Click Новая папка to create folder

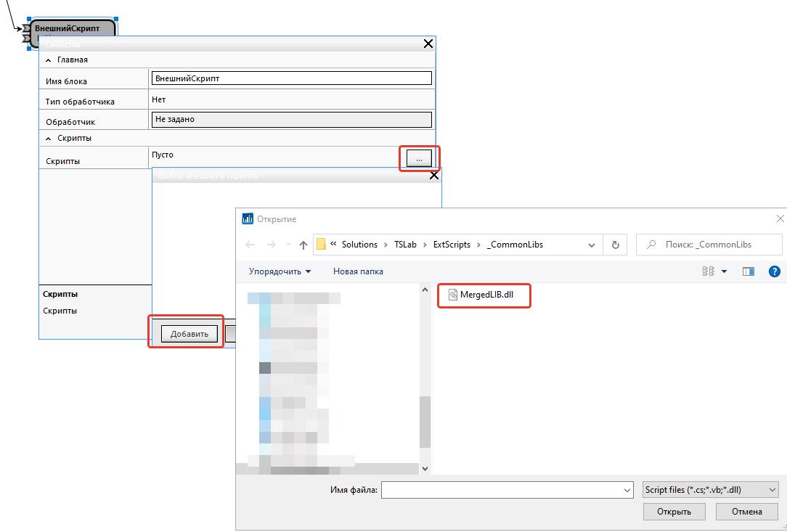pos(358,271)
